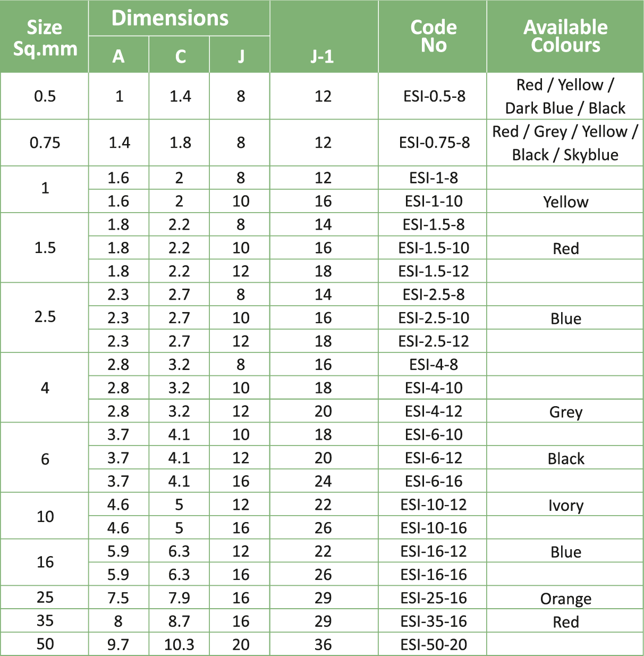
Task: Select the 10.3 value in column C
Action: [x=179, y=644]
